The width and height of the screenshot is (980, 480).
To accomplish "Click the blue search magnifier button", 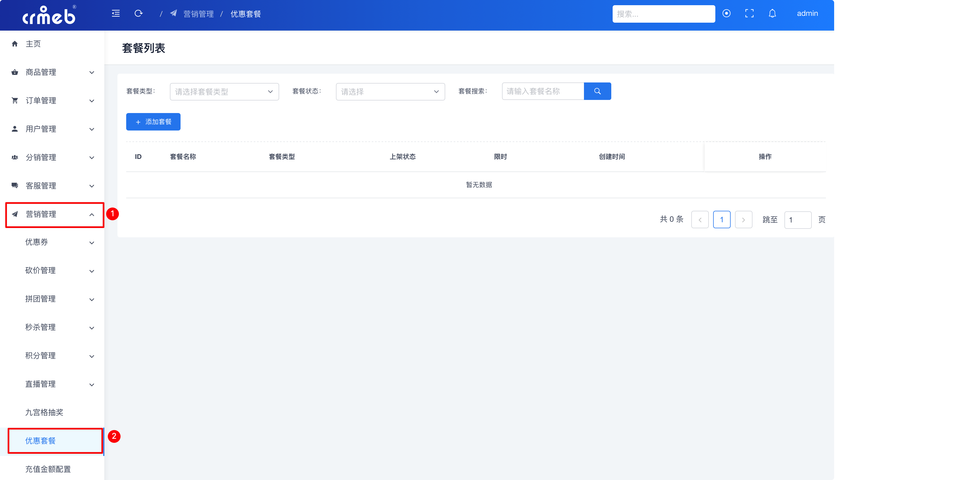I will pyautogui.click(x=597, y=91).
